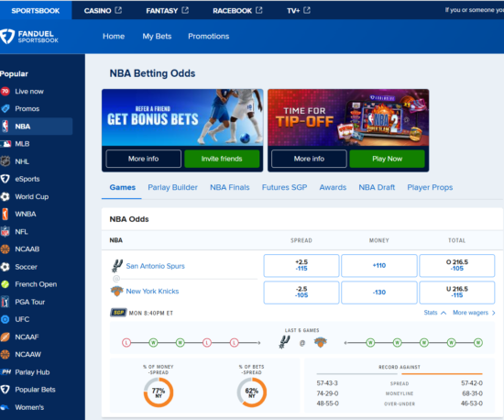This screenshot has width=504, height=420.
Task: Click the NBA logo icon in sidebar
Action: pos(5,127)
